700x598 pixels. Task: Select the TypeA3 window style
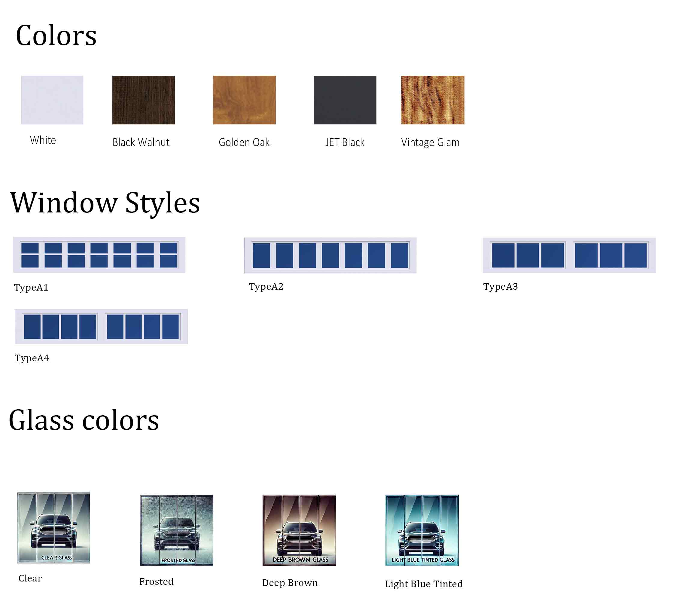(570, 255)
